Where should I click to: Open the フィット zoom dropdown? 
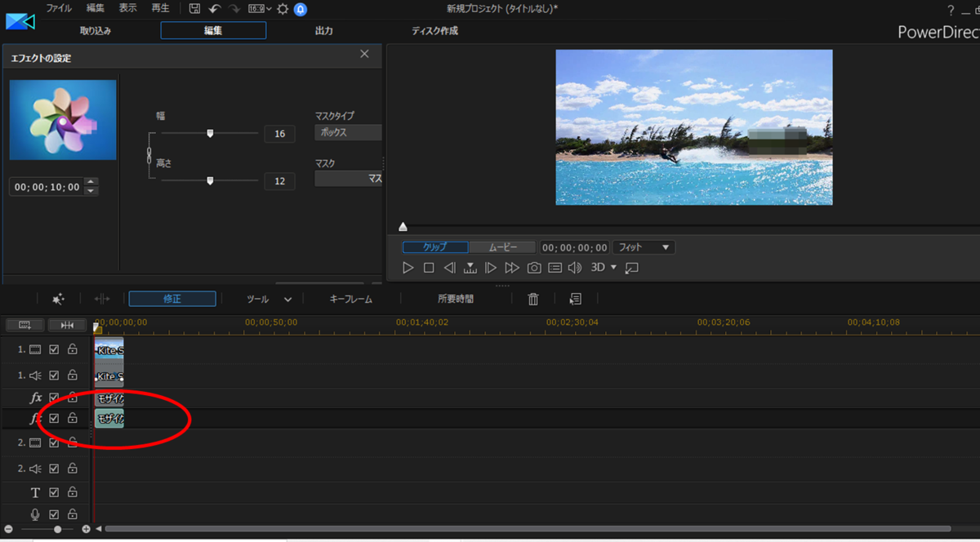(x=644, y=247)
